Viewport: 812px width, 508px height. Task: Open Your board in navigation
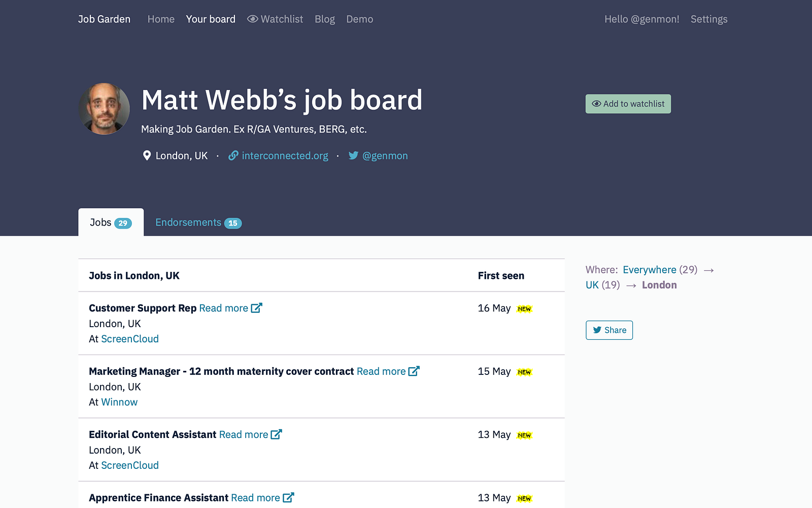(211, 19)
